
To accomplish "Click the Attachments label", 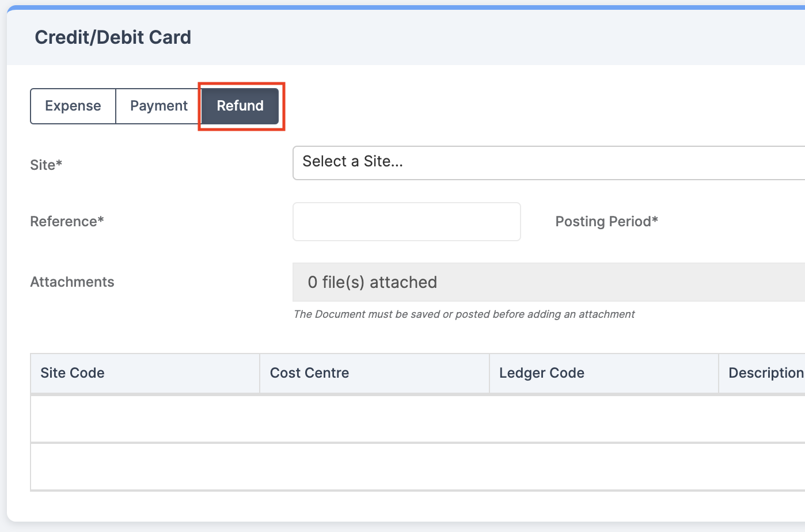I will [72, 282].
